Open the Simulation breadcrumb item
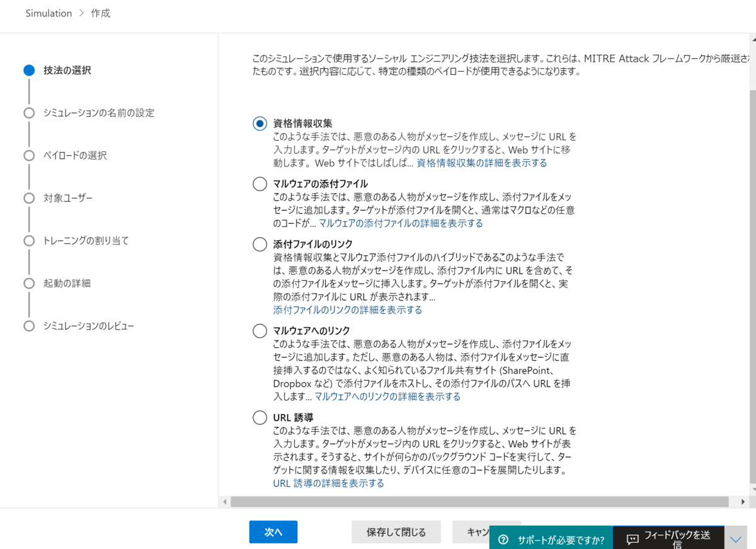756x549 pixels. [49, 13]
